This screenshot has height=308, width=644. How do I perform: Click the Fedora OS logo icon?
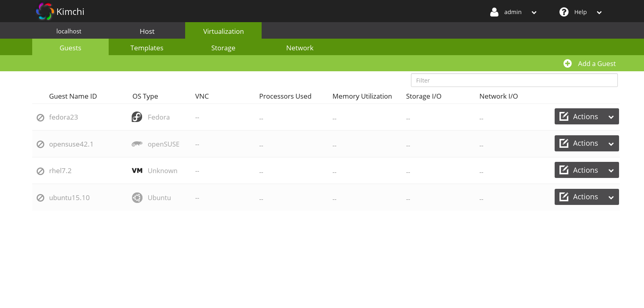pyautogui.click(x=137, y=117)
